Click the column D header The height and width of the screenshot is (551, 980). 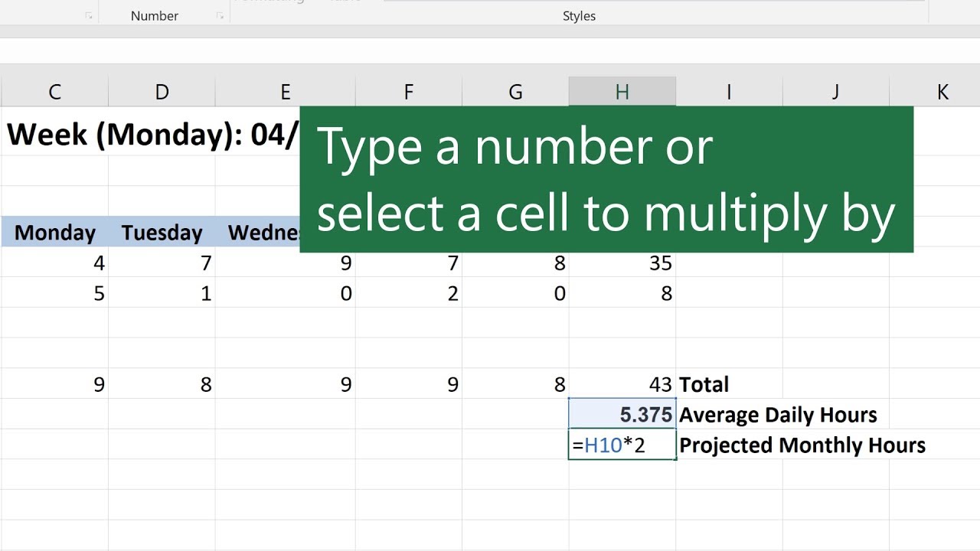pos(162,92)
